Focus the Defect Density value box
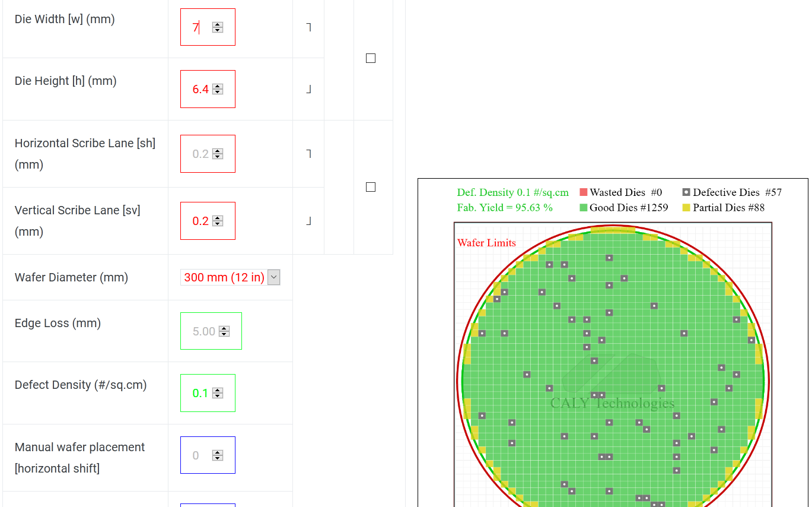This screenshot has width=812, height=507. [x=208, y=393]
